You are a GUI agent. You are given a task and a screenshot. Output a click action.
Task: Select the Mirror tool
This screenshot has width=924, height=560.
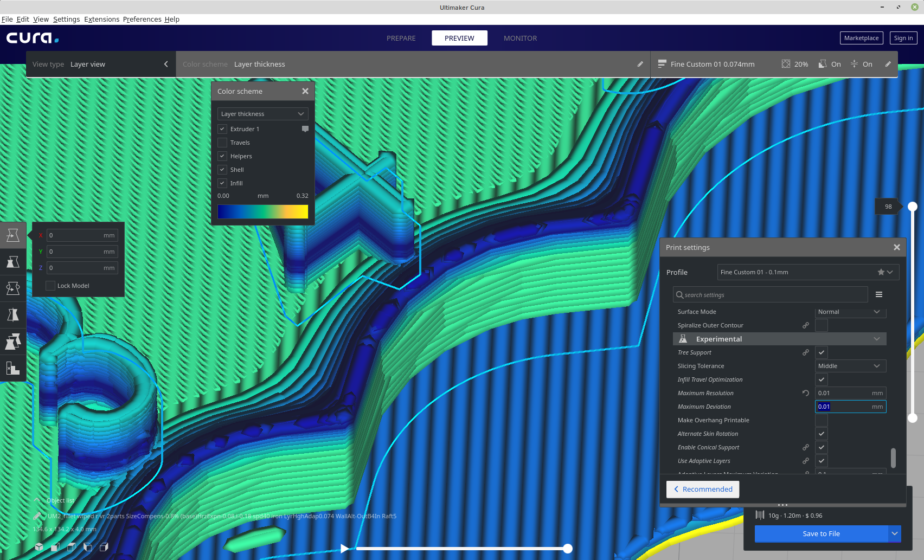pos(13,315)
